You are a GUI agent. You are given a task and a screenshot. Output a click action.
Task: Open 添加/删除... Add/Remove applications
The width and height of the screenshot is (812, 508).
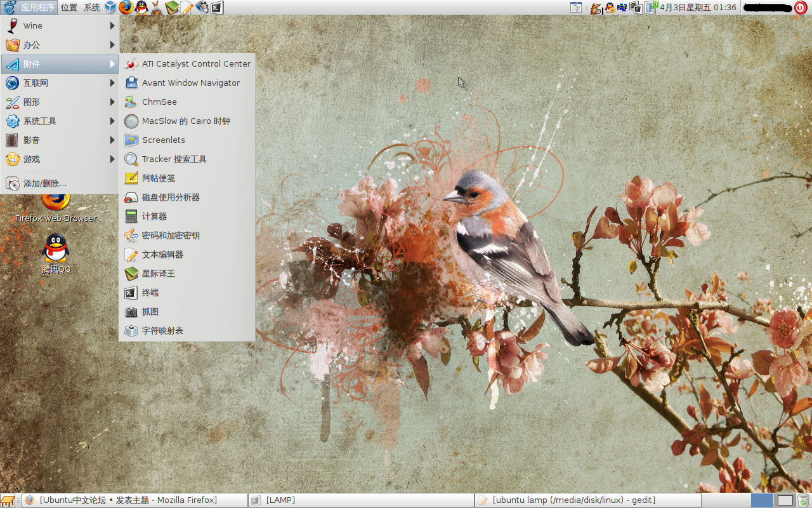(x=60, y=183)
